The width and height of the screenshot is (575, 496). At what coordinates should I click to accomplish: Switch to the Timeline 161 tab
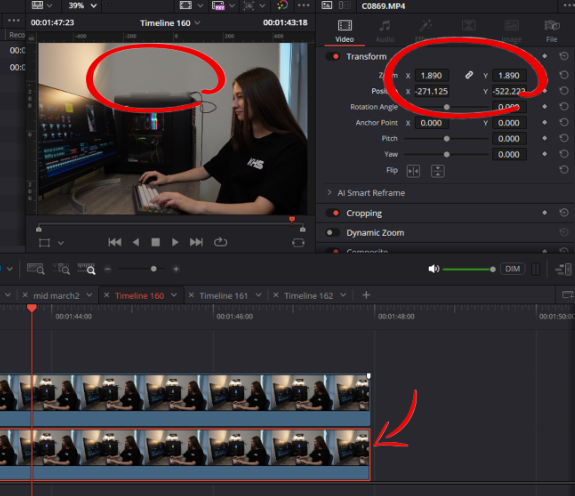[x=224, y=295]
